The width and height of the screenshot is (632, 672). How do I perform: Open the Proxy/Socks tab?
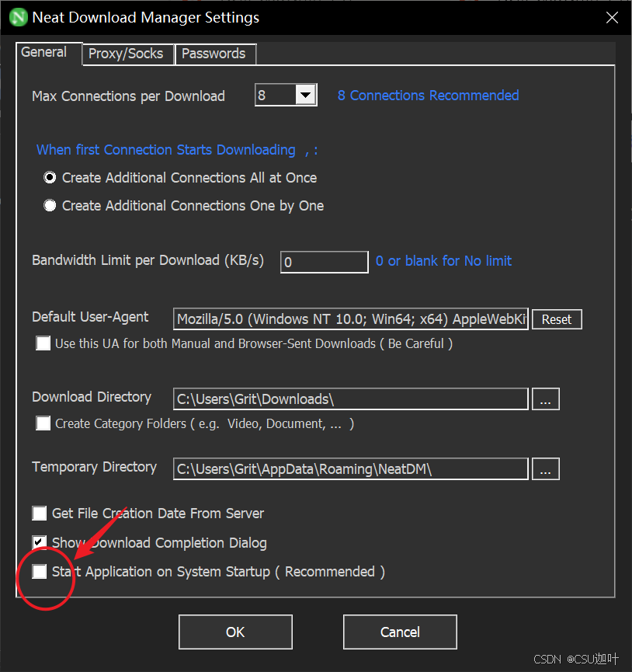pyautogui.click(x=128, y=54)
